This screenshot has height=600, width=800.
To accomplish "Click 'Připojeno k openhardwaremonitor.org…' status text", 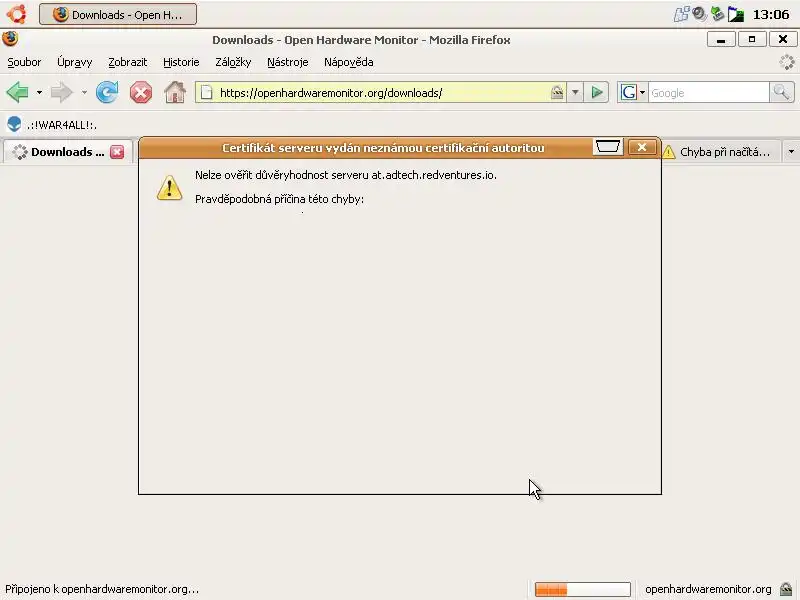I will (102, 589).
